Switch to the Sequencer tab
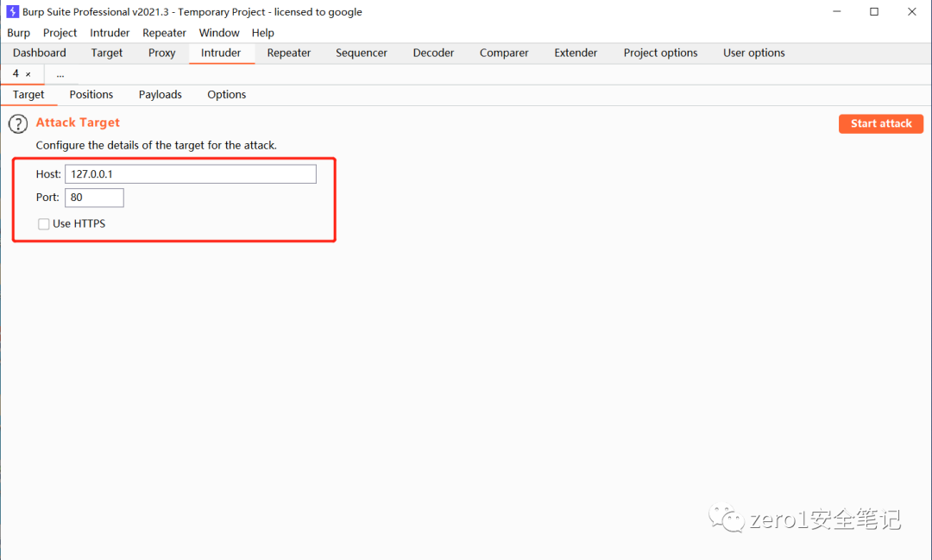Screen dimensions: 932x560 (362, 53)
